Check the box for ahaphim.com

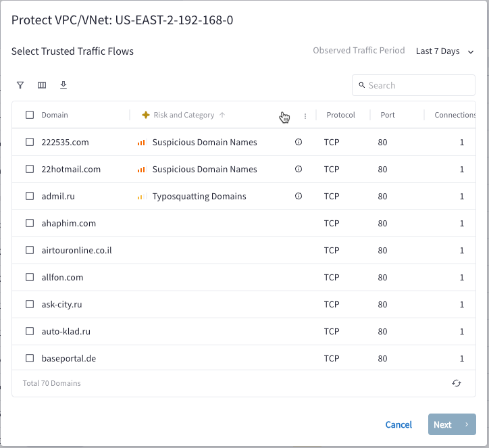click(30, 223)
